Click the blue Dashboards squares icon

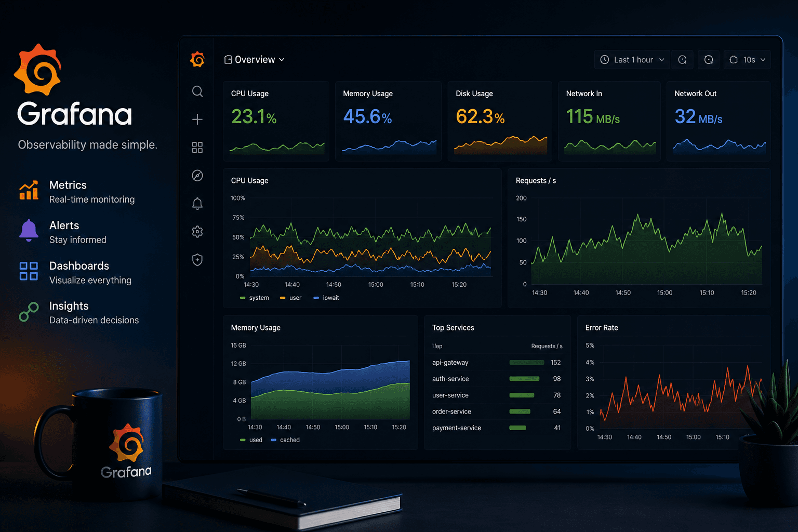[x=29, y=271]
